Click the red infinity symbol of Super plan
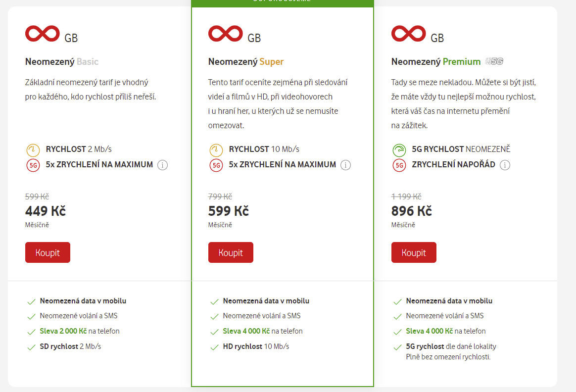The image size is (576, 392). [225, 34]
